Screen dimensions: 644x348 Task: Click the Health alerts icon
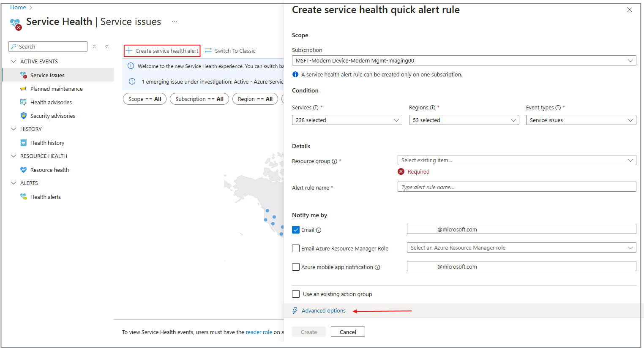23,197
